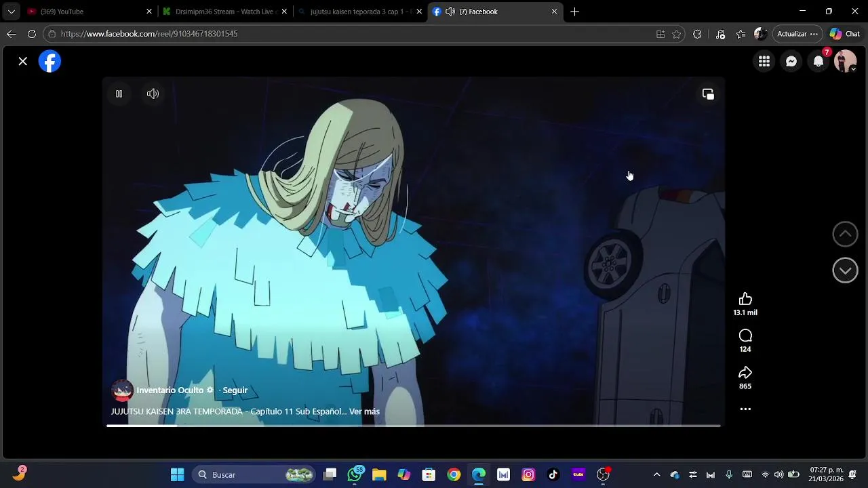Reload the current page
Screen dimensions: 868x488
[32, 34]
